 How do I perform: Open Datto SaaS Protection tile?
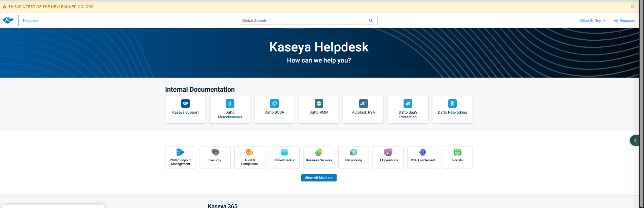pyautogui.click(x=408, y=109)
